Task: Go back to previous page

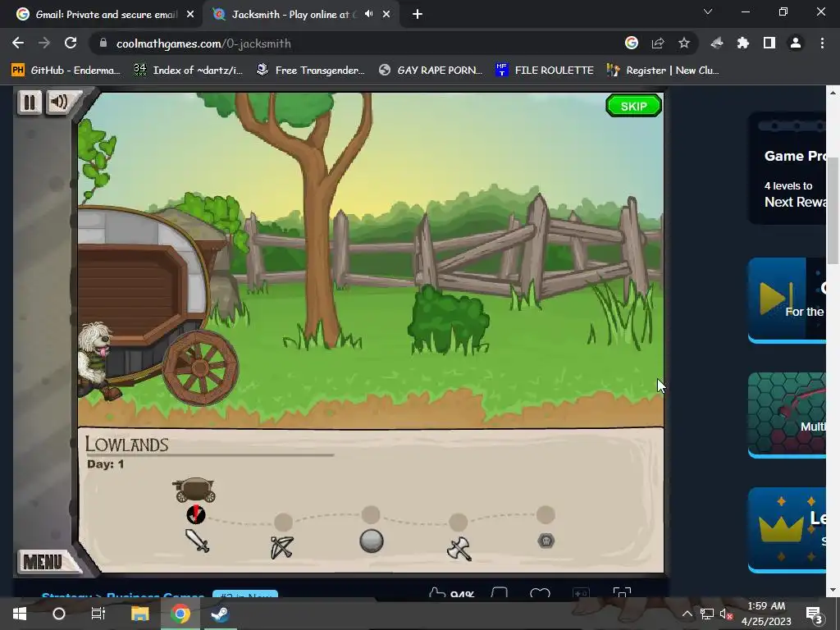Action: pos(18,43)
